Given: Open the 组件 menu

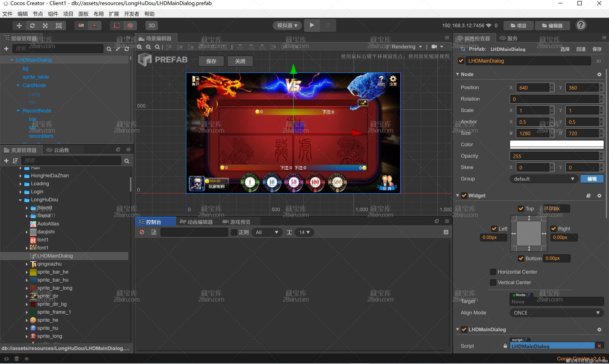Looking at the screenshot, I should click(x=53, y=14).
